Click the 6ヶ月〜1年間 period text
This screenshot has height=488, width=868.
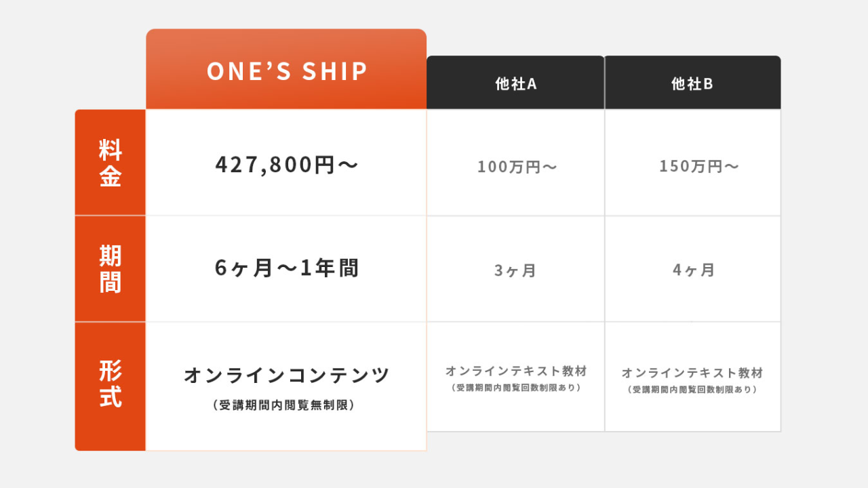pos(286,268)
